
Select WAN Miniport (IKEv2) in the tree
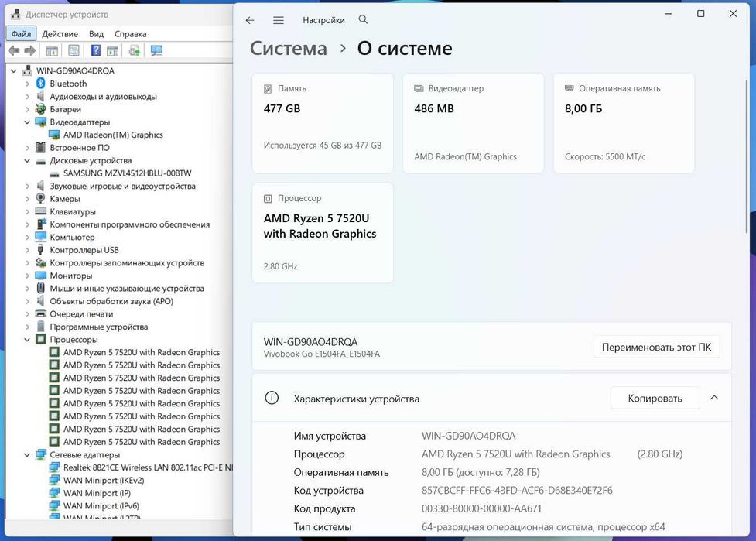click(x=104, y=481)
